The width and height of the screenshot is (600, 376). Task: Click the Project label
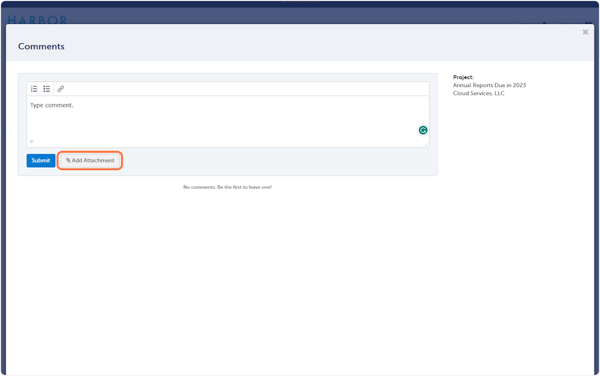463,77
